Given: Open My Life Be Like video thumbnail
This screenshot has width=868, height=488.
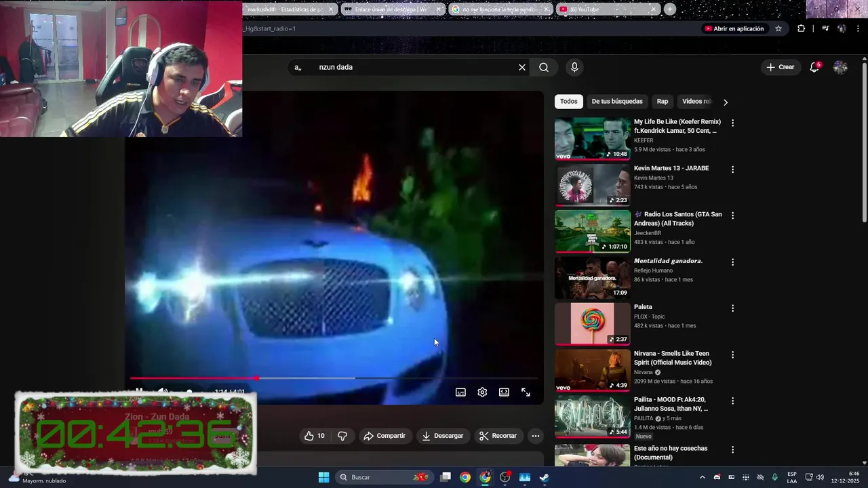Looking at the screenshot, I should tap(592, 139).
